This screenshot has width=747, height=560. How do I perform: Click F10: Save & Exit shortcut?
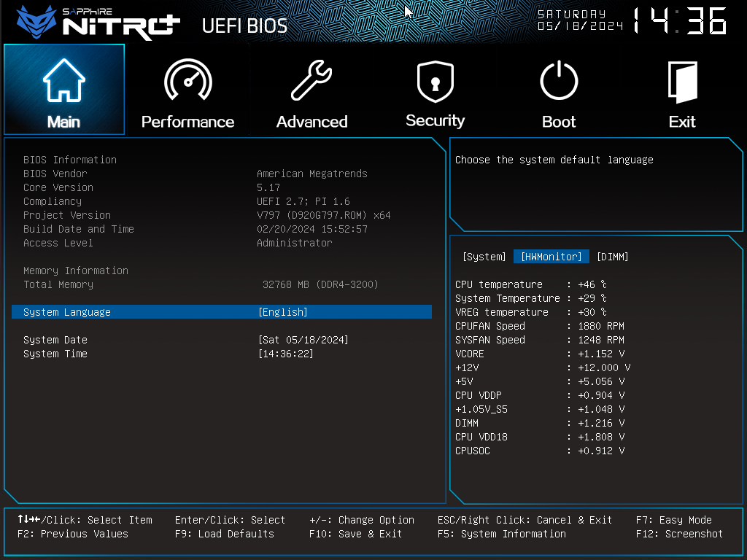[355, 534]
